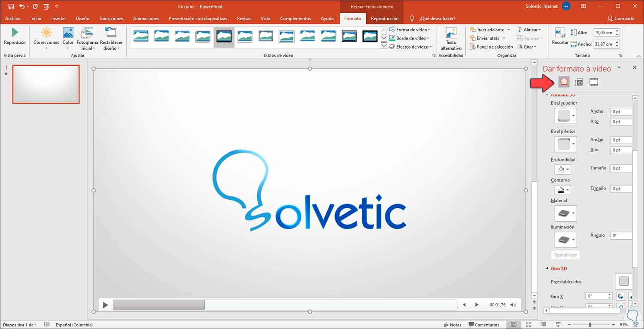Undo the last action
644x329 pixels.
(x=22, y=6)
